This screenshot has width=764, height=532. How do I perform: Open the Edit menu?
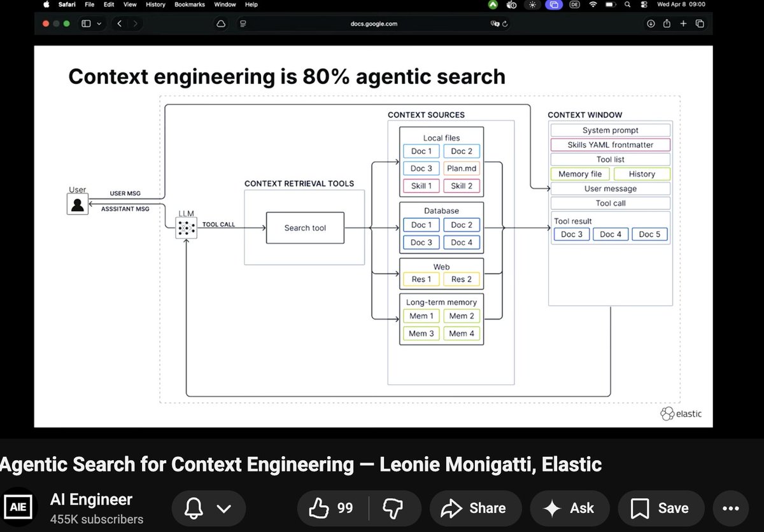point(110,4)
